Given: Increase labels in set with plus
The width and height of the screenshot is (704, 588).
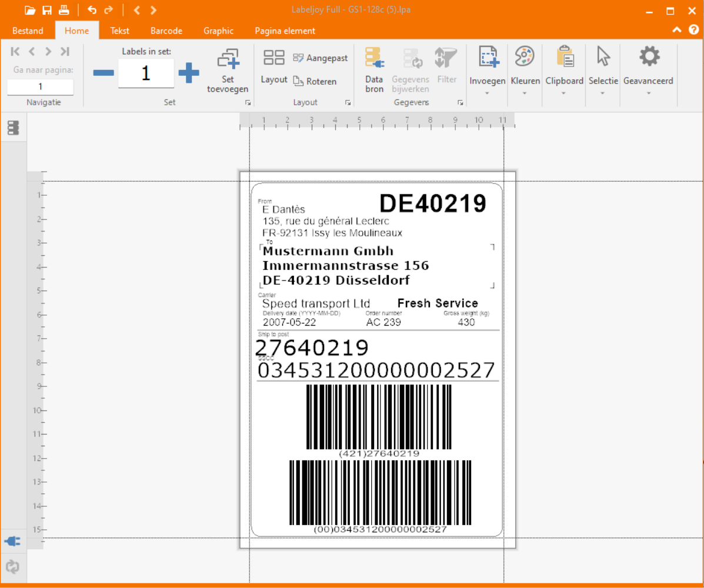Looking at the screenshot, I should 189,73.
